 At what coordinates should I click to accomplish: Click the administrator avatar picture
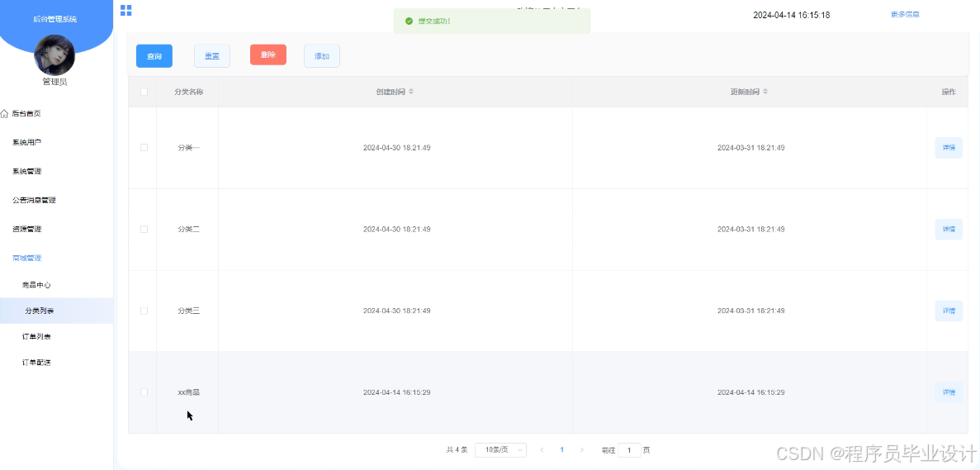pos(54,55)
